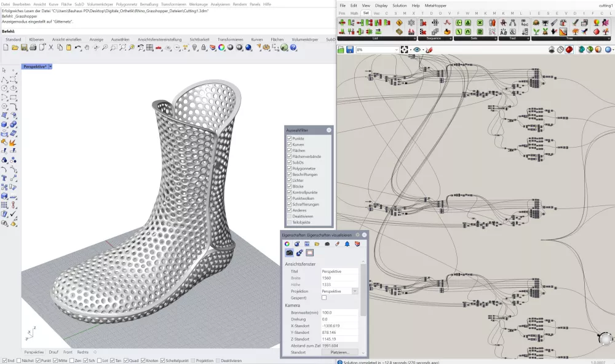Switch to the Transformieren toolbar tab
The height and width of the screenshot is (364, 615).
pyautogui.click(x=230, y=39)
